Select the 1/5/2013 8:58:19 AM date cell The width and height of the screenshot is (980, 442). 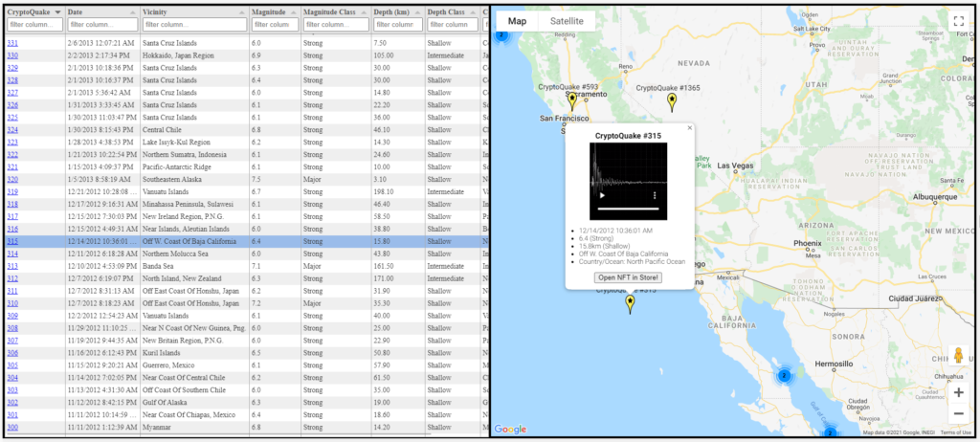[102, 180]
